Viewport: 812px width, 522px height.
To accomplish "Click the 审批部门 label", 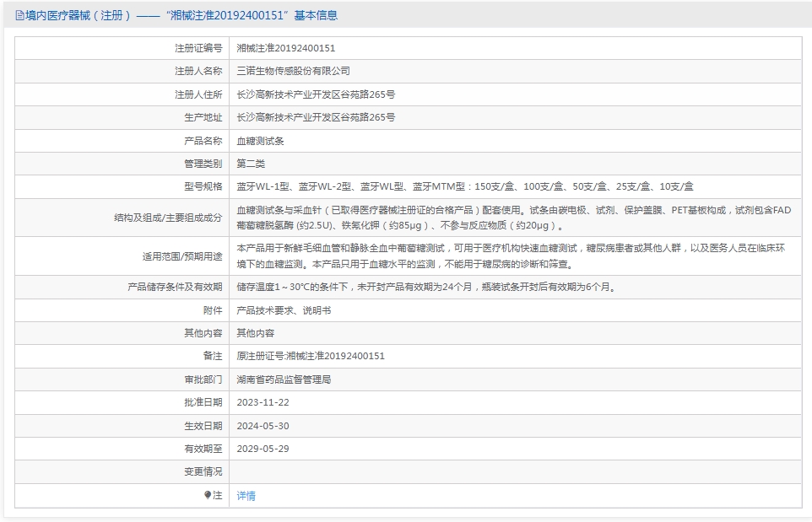I will (x=203, y=379).
